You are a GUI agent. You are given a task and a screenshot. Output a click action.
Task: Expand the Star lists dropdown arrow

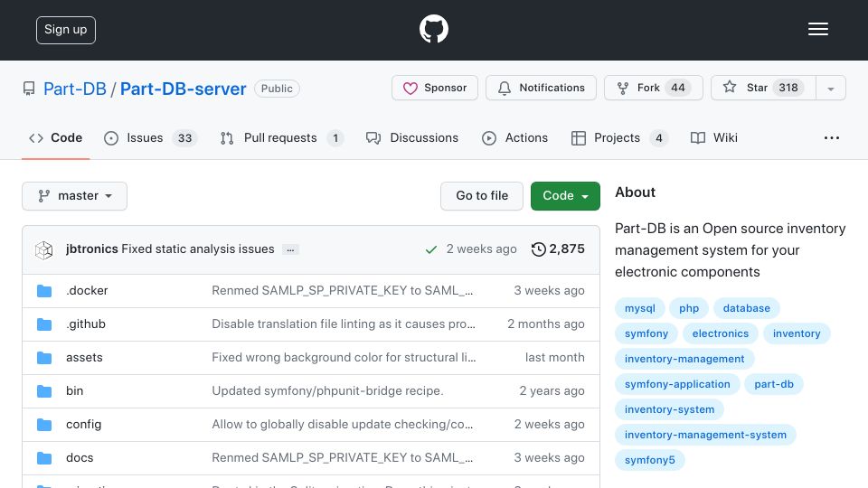pyautogui.click(x=830, y=88)
